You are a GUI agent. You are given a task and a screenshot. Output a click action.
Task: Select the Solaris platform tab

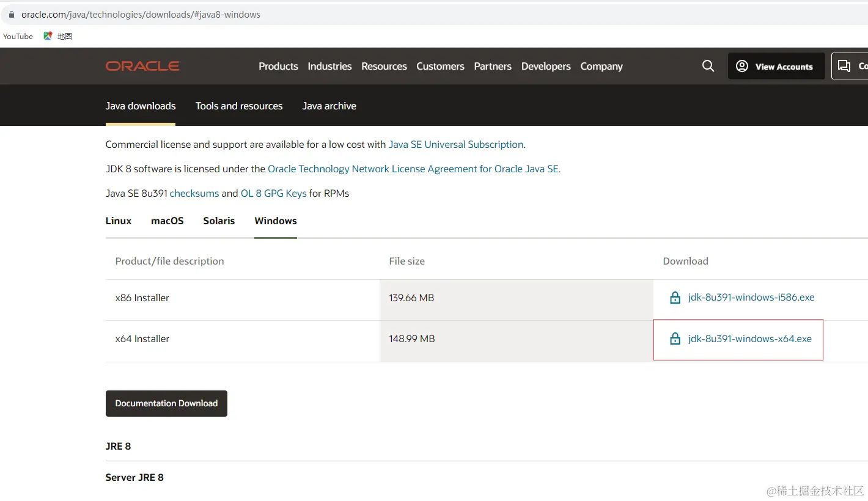point(219,221)
